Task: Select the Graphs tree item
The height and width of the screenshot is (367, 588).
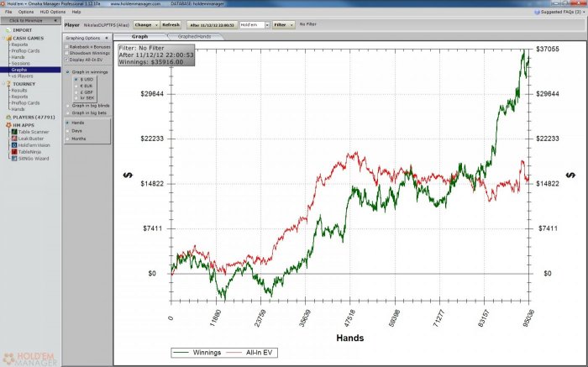Action: tap(30, 70)
